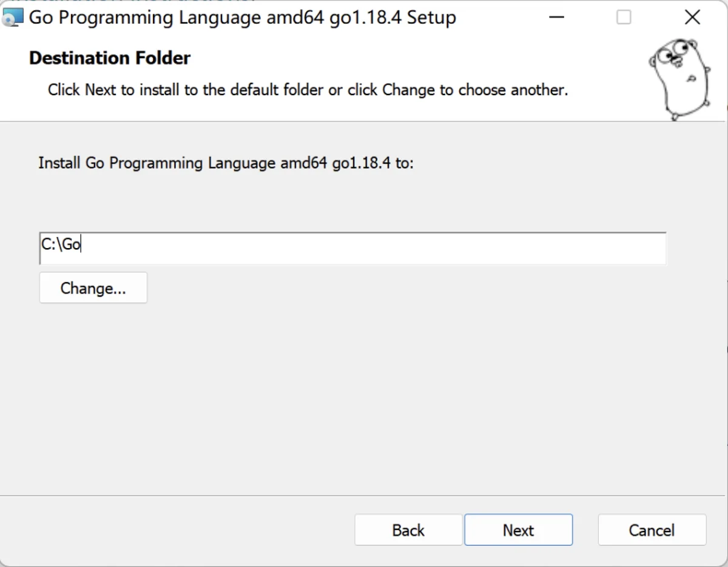Click the Next button to continue installation

click(x=518, y=530)
